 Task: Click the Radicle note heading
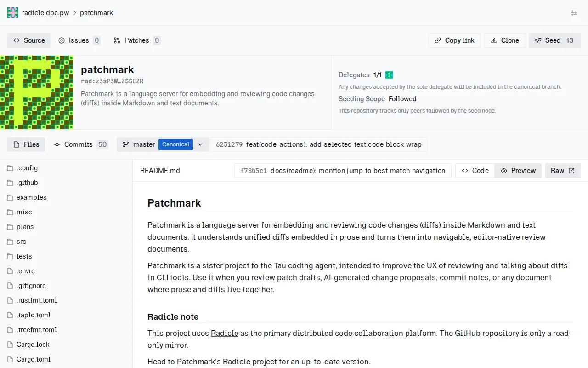pos(173,317)
